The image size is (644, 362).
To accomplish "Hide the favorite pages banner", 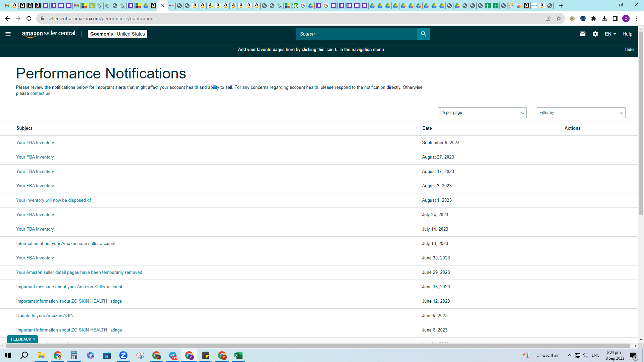I will pos(629,49).
